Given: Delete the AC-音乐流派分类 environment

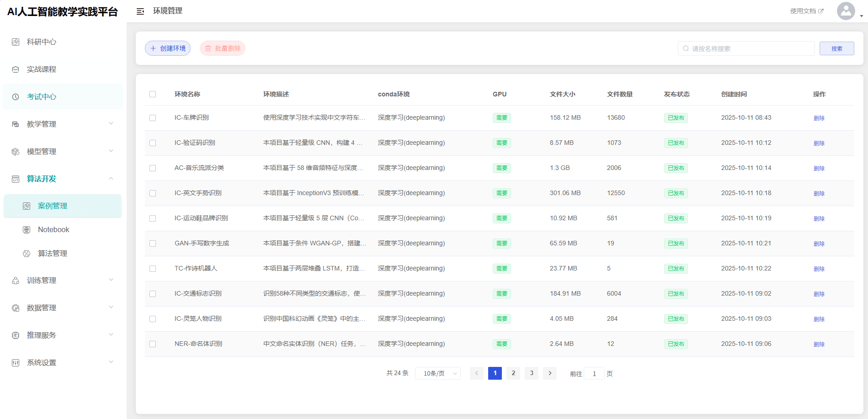Looking at the screenshot, I should pyautogui.click(x=819, y=168).
